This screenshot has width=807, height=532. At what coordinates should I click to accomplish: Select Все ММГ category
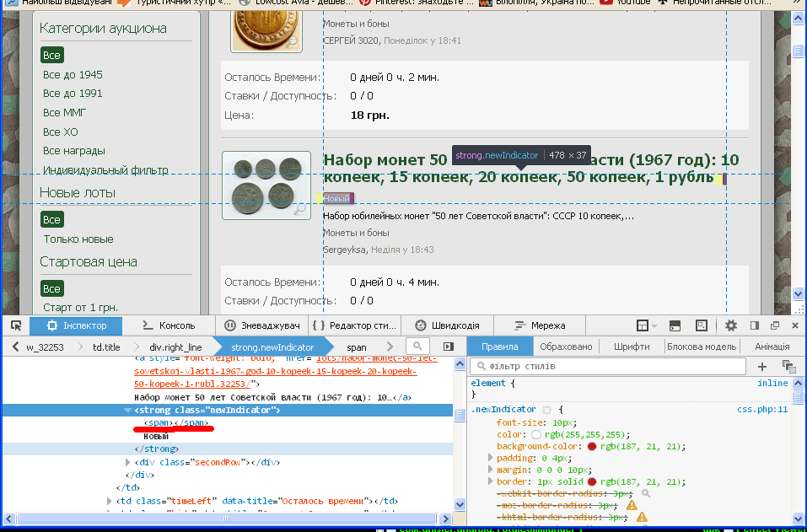point(64,112)
